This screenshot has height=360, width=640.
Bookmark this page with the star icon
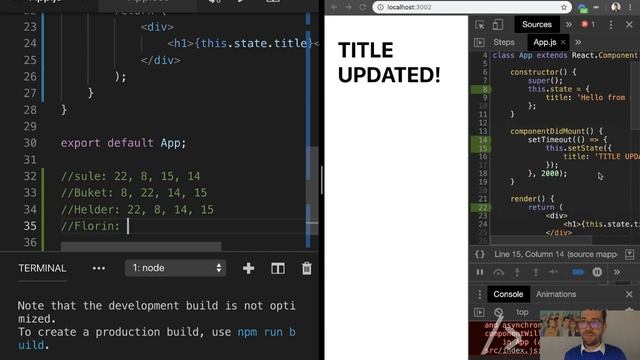pos(564,7)
